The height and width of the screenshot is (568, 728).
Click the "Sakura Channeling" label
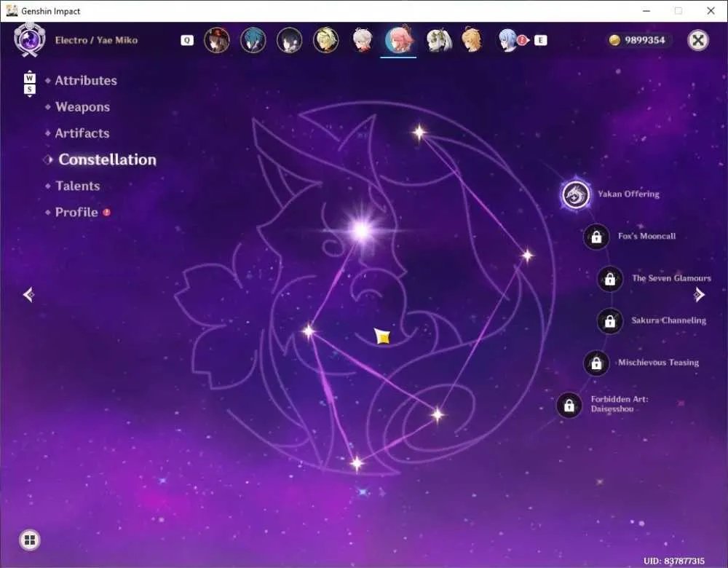[668, 320]
